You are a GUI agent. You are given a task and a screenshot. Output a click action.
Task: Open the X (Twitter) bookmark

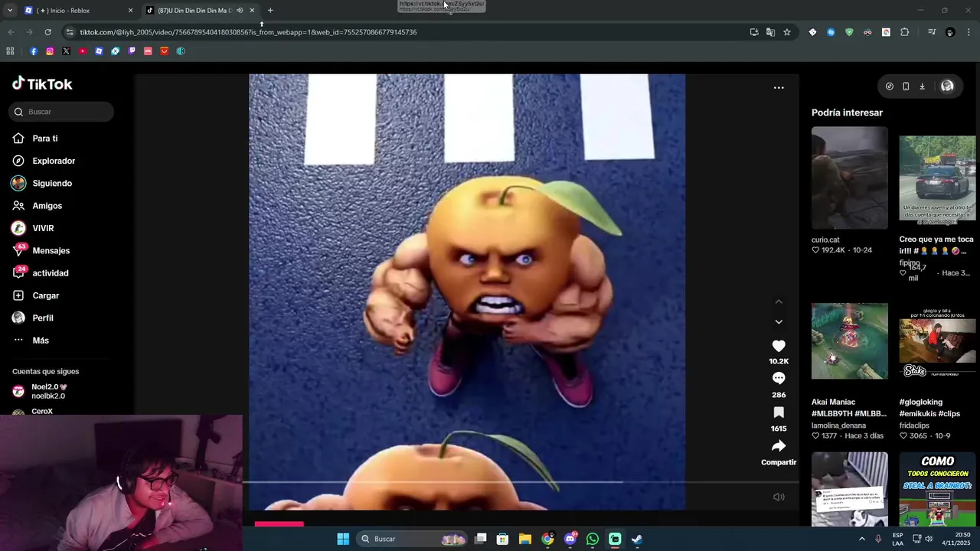coord(66,51)
